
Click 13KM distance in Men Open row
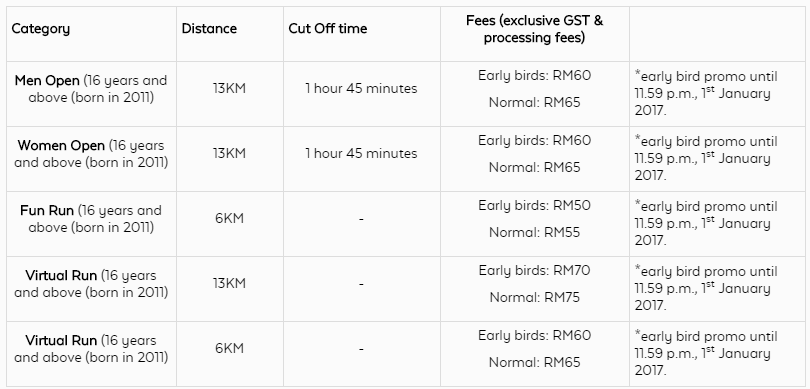(229, 88)
